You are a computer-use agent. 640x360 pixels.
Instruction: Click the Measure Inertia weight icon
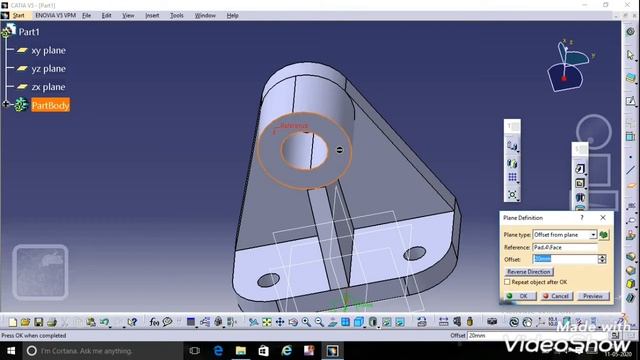tap(470, 322)
